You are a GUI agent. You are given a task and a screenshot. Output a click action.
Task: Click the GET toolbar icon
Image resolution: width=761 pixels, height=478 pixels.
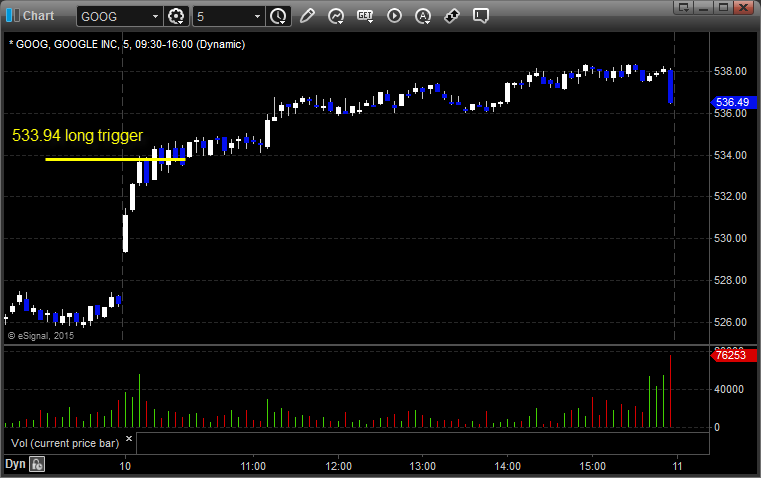tap(365, 16)
